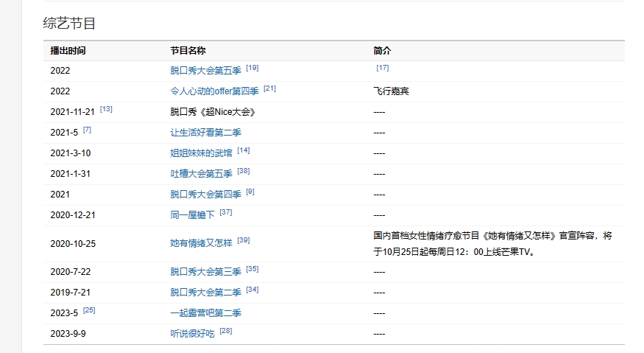Click citation [17] in the 简介 column
The height and width of the screenshot is (353, 644).
click(383, 68)
